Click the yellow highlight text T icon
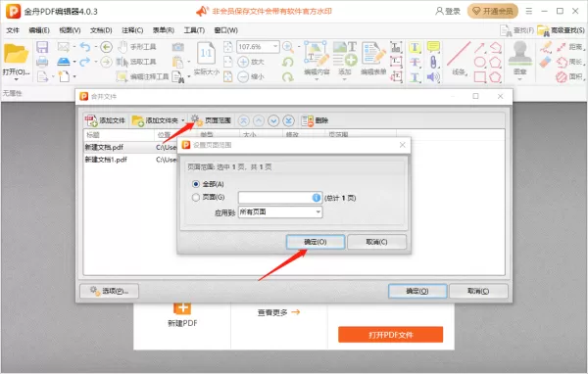Image resolution: width=588 pixels, height=374 pixels. click(415, 47)
